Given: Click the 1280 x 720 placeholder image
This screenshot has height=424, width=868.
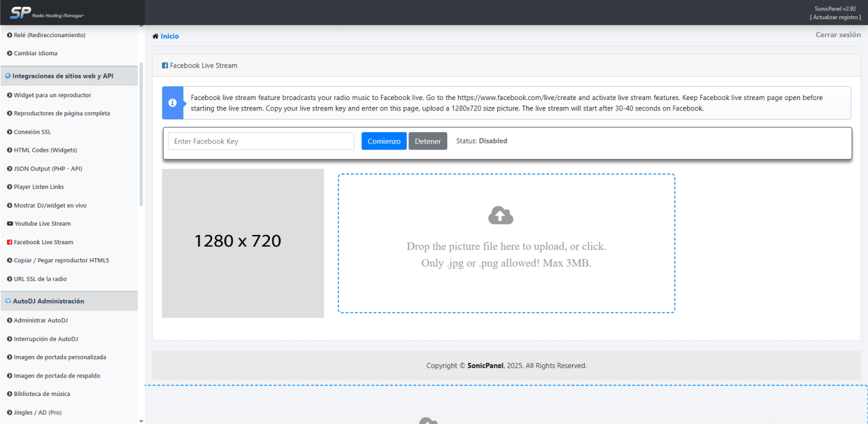Looking at the screenshot, I should [243, 243].
